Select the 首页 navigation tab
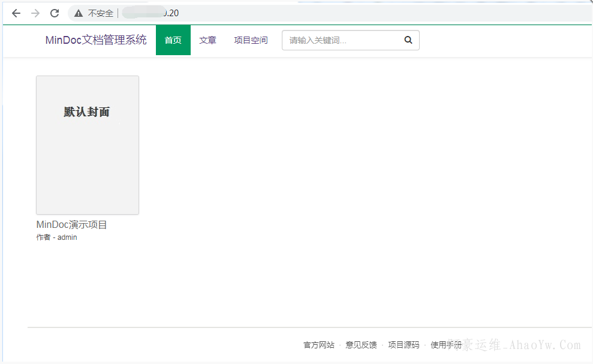Image resolution: width=593 pixels, height=364 pixels. point(173,40)
